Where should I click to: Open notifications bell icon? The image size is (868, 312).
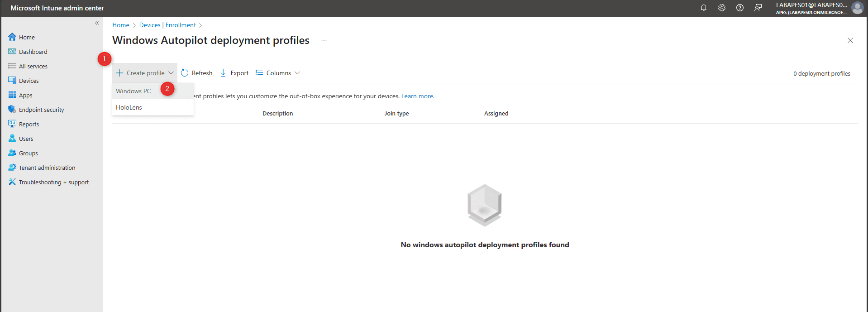point(704,8)
